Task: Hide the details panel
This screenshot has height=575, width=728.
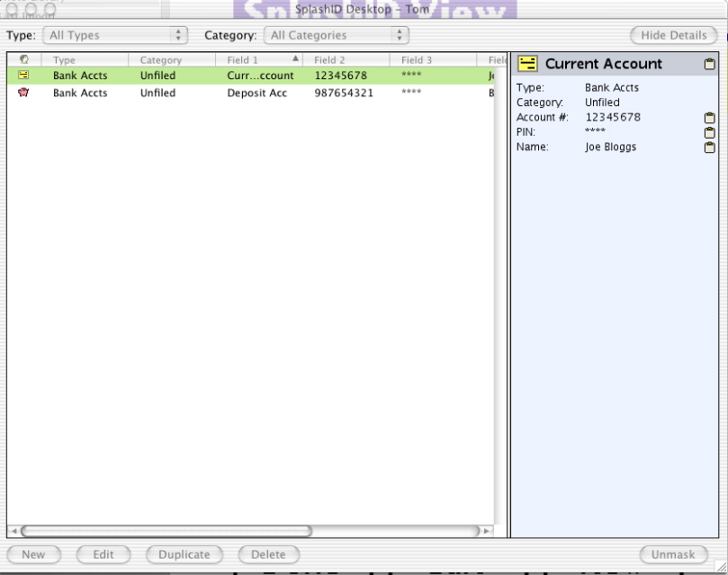Action: tap(674, 36)
